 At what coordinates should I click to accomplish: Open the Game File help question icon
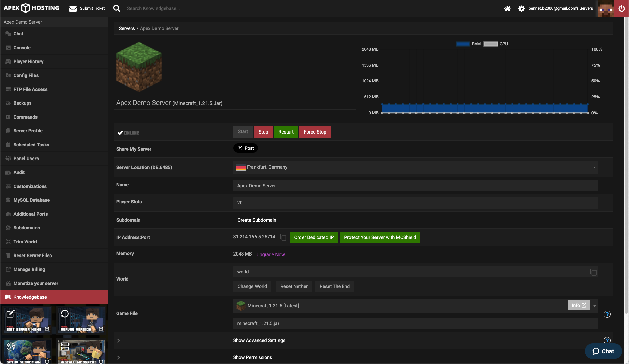pyautogui.click(x=607, y=314)
